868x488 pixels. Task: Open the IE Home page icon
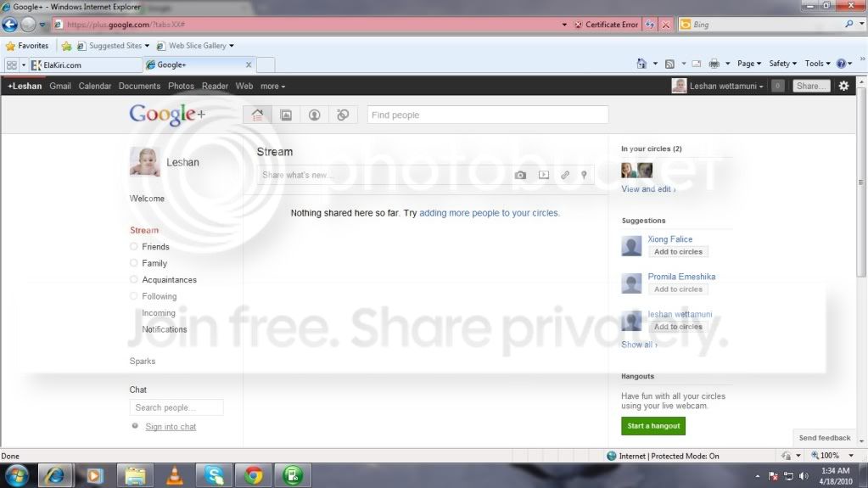coord(641,64)
